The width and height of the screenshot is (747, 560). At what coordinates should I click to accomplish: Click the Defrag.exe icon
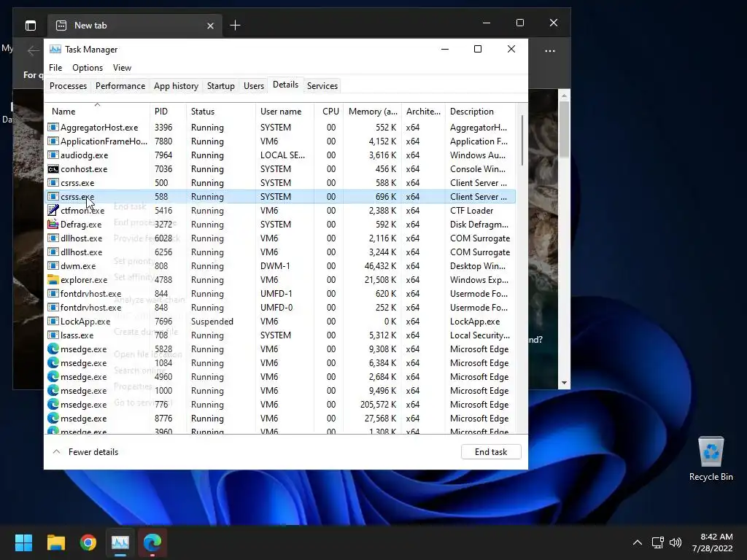[53, 225]
